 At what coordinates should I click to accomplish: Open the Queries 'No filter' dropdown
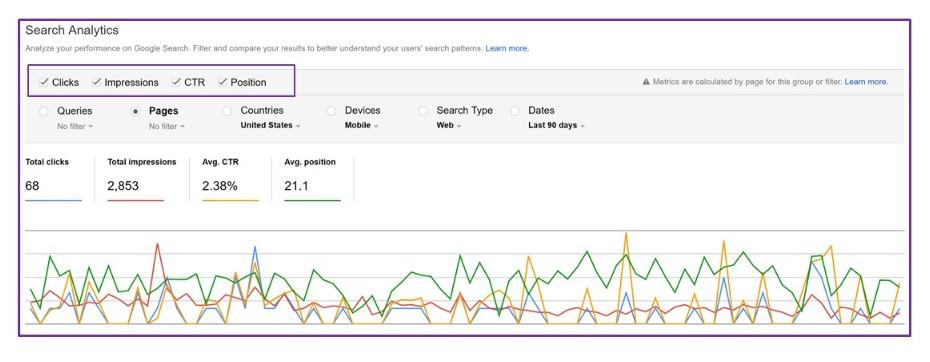click(x=75, y=126)
